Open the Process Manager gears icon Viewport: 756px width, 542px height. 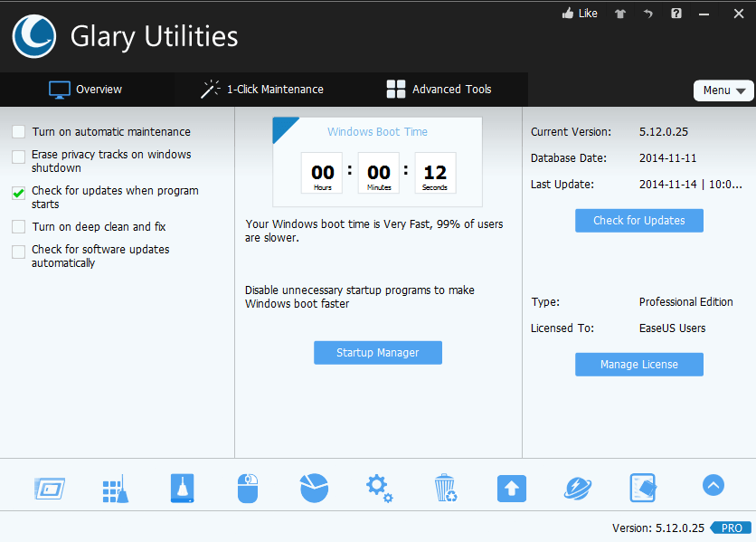point(379,489)
